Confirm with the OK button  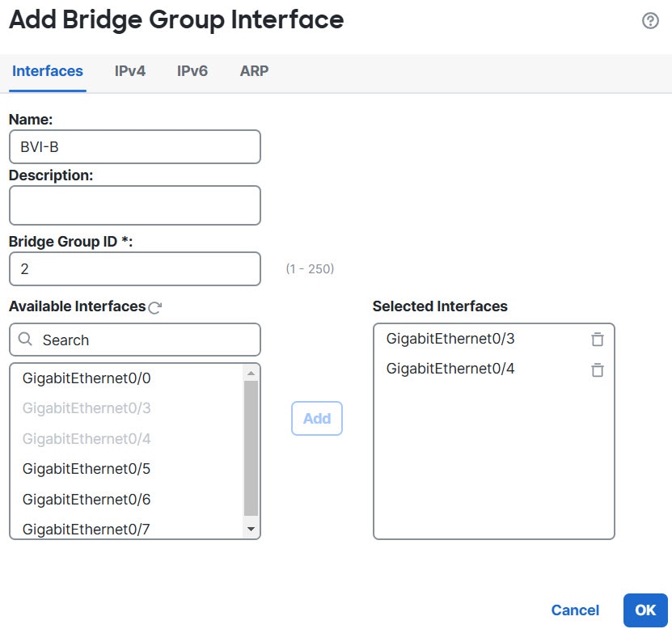(645, 610)
